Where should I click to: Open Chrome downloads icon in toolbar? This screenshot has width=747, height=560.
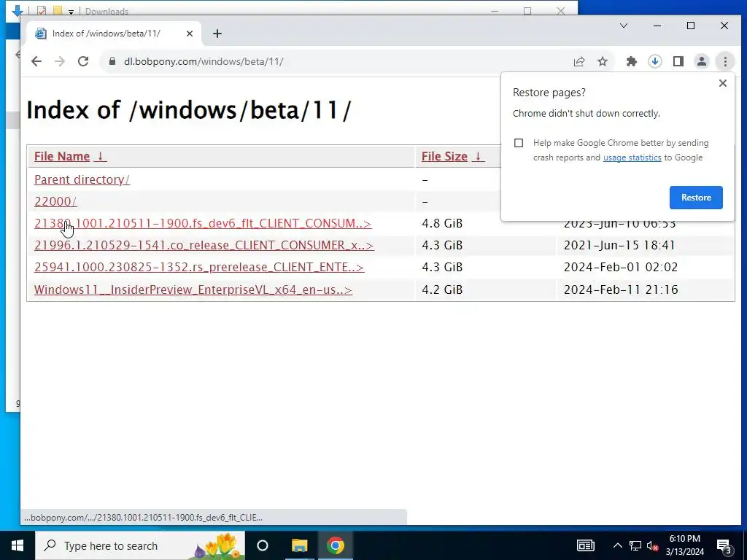point(655,61)
